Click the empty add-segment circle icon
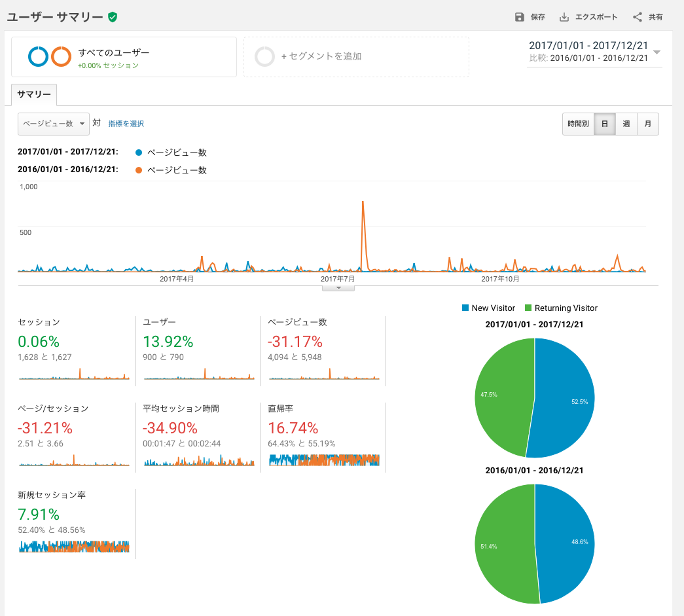Image resolution: width=684 pixels, height=616 pixels. [x=265, y=57]
